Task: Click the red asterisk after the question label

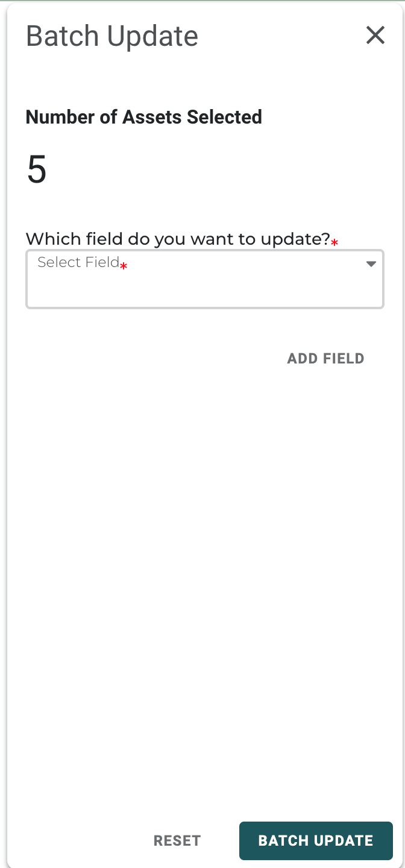Action: point(334,242)
